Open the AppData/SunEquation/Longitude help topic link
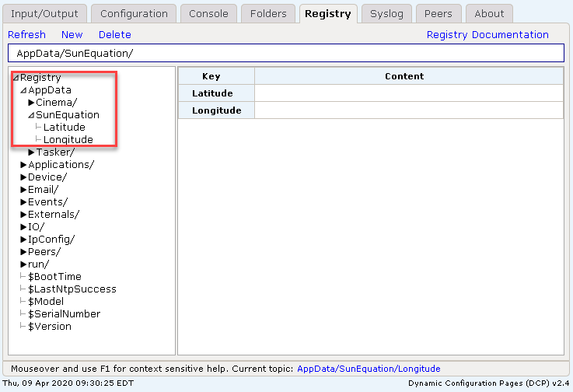 pos(369,369)
